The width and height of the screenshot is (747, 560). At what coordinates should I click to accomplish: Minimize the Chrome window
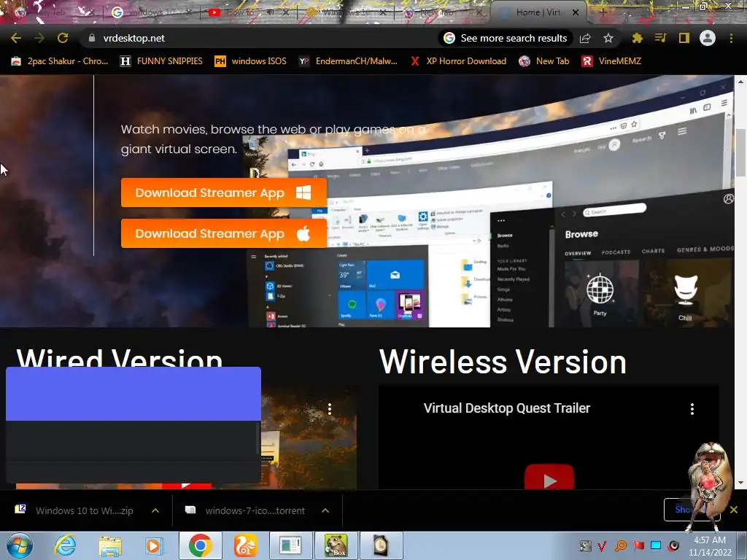[x=685, y=7]
